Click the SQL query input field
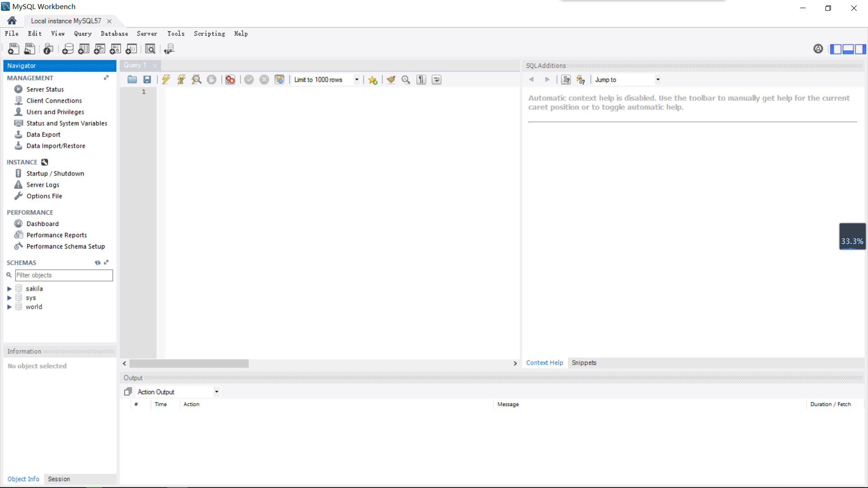868x488 pixels. coord(322,221)
